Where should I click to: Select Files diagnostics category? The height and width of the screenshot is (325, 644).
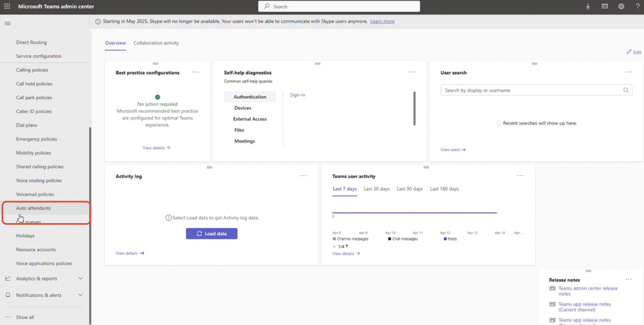[239, 130]
